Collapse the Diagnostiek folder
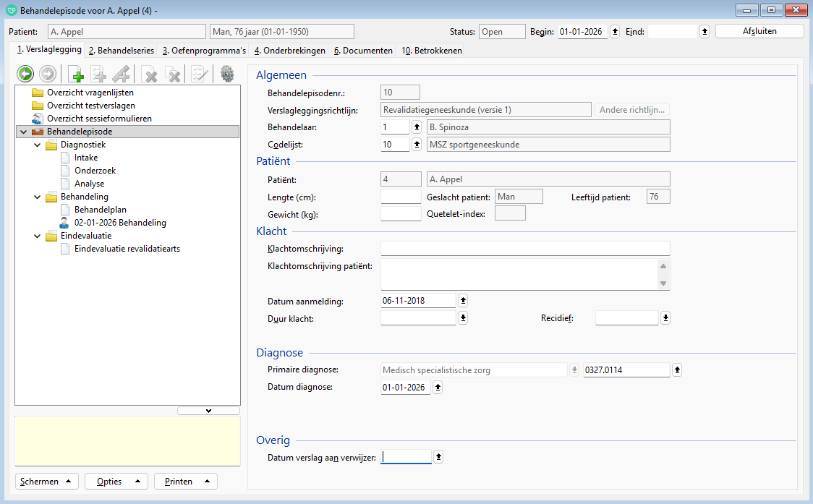 (x=38, y=145)
